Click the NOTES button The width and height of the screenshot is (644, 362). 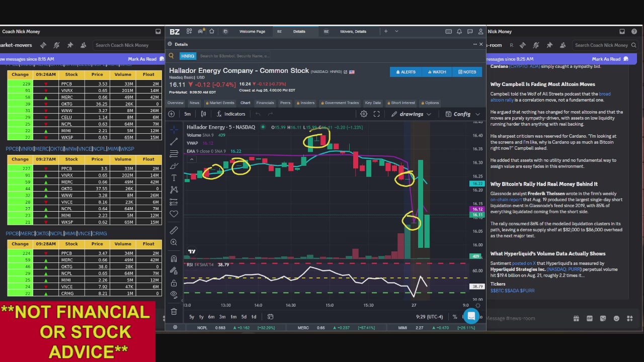pos(467,72)
